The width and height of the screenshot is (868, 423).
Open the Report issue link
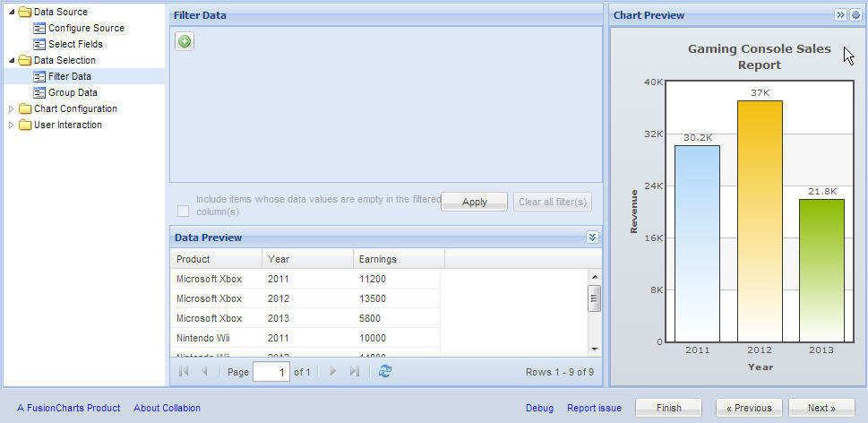tap(594, 408)
